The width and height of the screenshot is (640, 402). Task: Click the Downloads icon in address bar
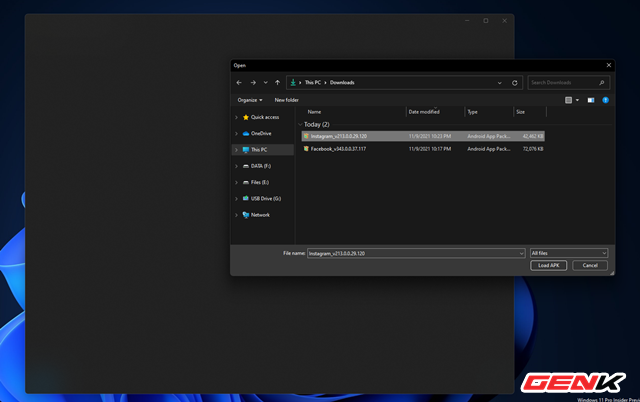tap(293, 82)
